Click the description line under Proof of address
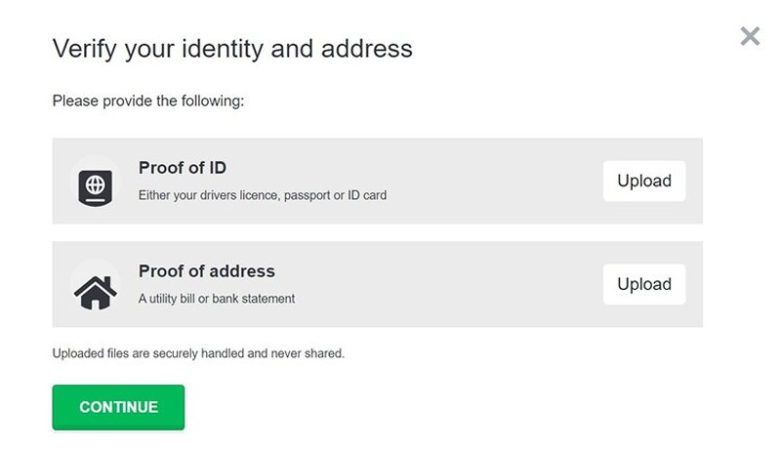 pyautogui.click(x=216, y=298)
